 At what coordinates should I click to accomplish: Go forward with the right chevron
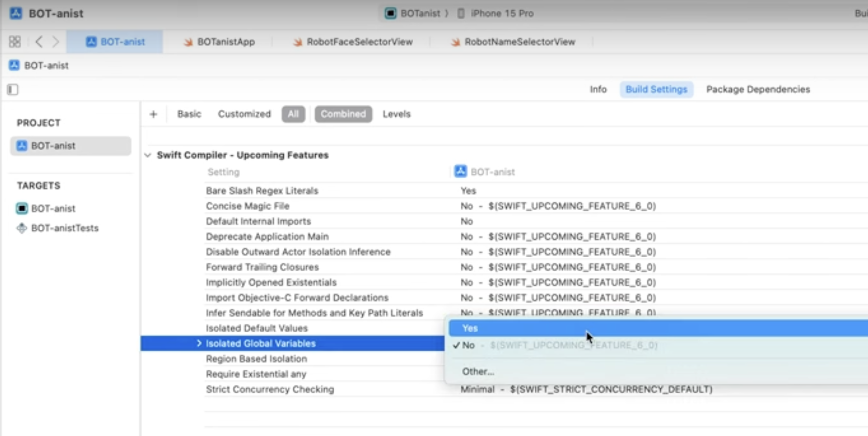coord(56,42)
